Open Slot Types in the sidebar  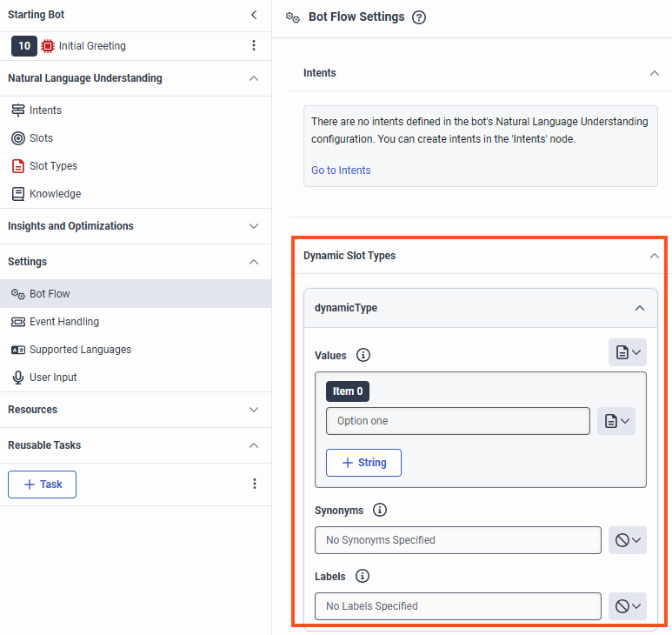[x=53, y=166]
